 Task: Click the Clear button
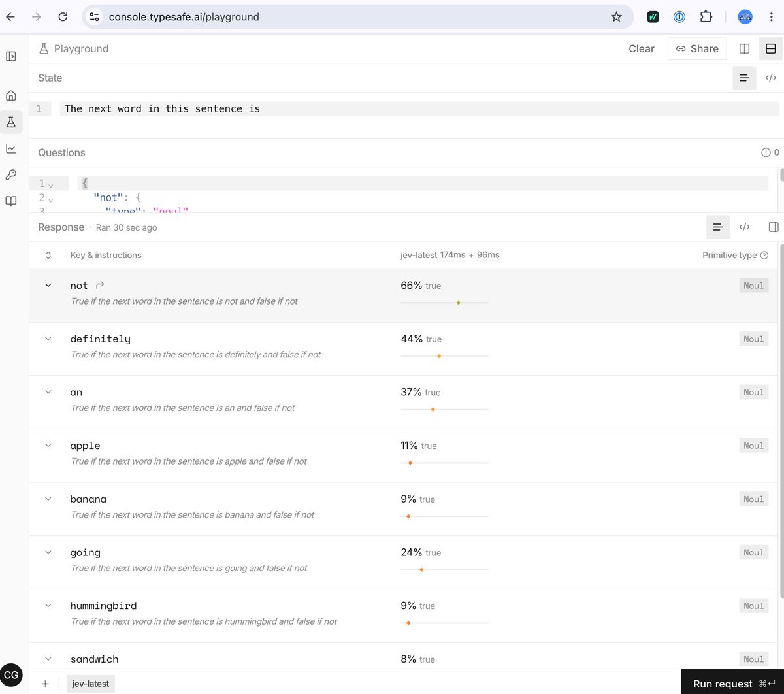click(x=642, y=48)
